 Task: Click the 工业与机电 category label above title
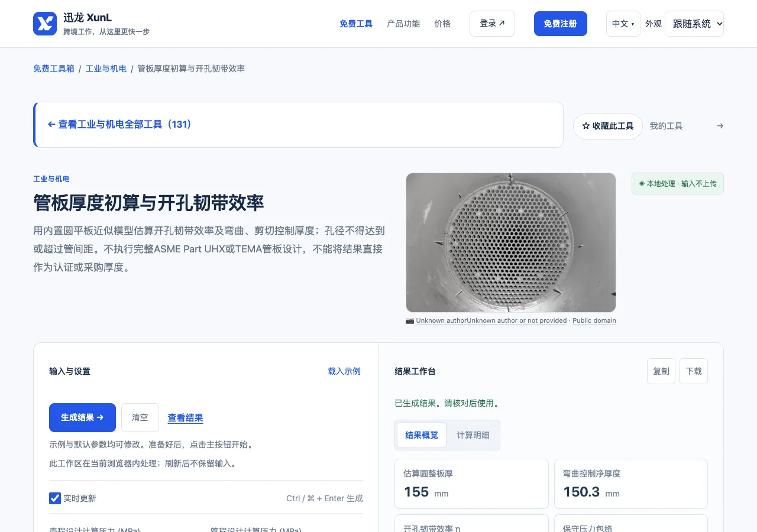(51, 179)
